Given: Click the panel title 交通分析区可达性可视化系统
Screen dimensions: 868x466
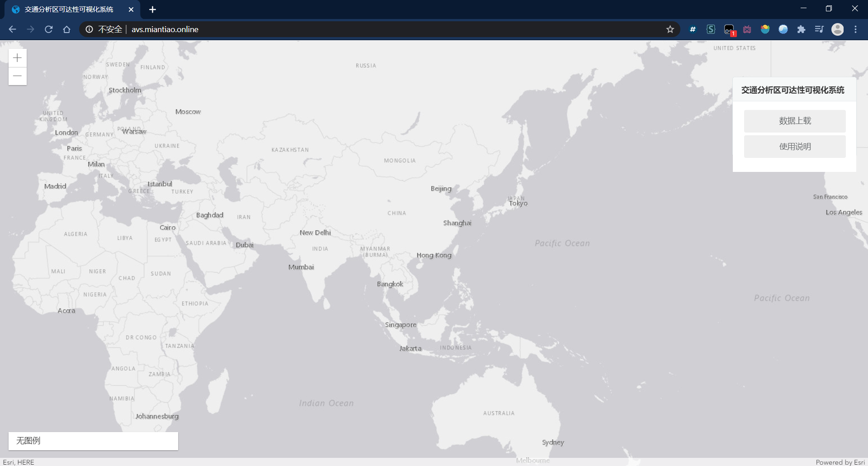Looking at the screenshot, I should (x=793, y=90).
